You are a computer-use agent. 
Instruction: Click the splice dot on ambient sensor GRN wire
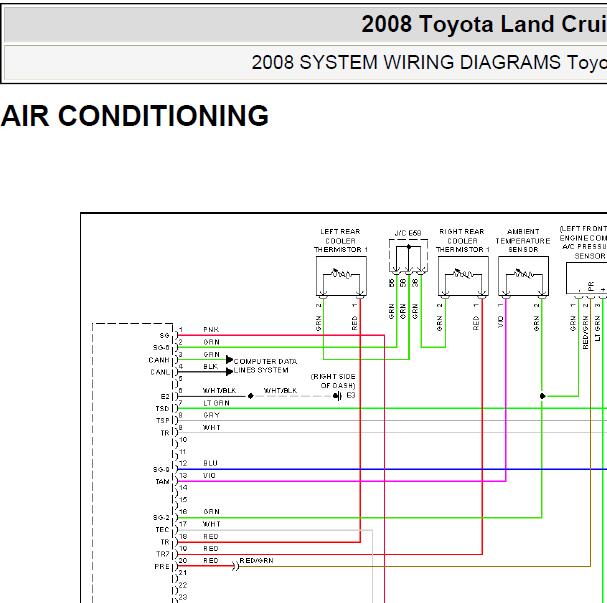[x=542, y=396]
